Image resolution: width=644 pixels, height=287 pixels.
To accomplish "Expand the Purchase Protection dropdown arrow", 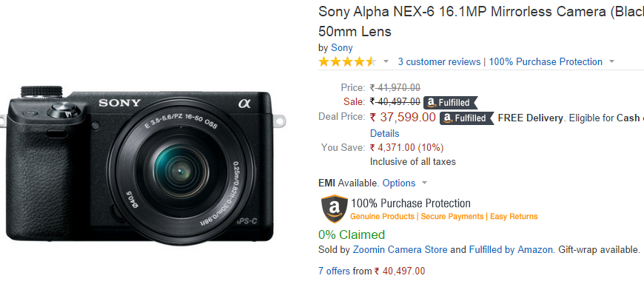I will (611, 62).
